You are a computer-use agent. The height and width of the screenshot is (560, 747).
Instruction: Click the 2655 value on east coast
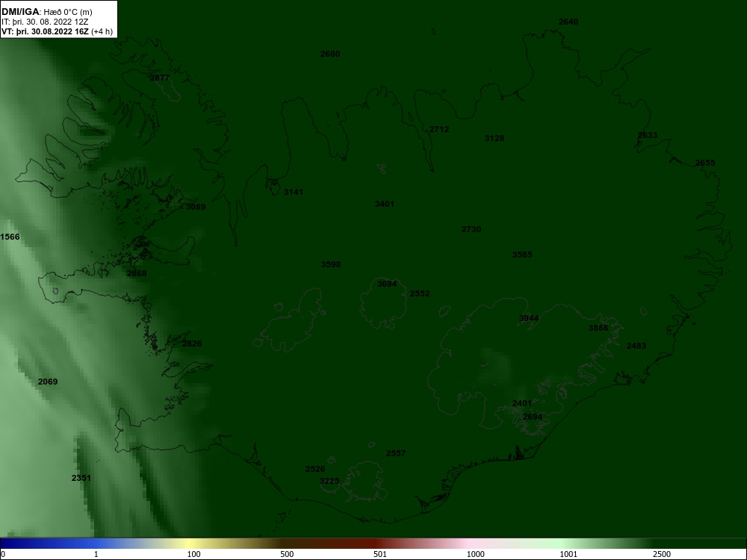tap(706, 163)
